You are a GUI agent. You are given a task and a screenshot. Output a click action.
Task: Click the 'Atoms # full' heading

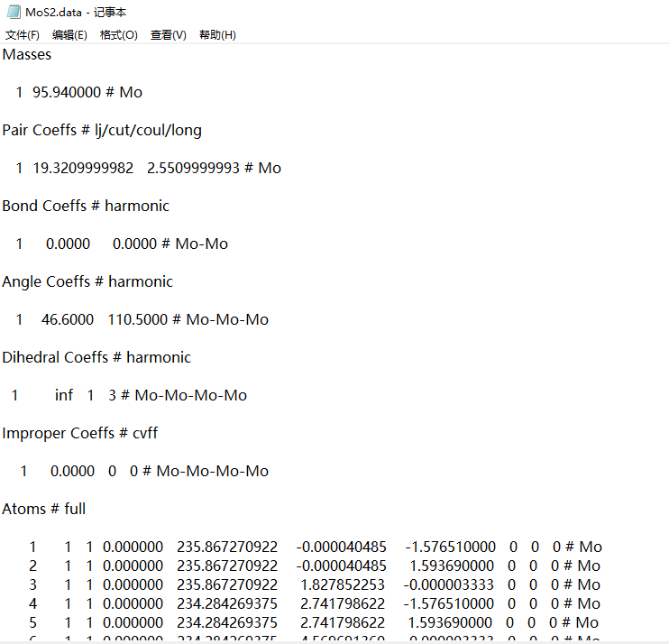click(x=44, y=509)
